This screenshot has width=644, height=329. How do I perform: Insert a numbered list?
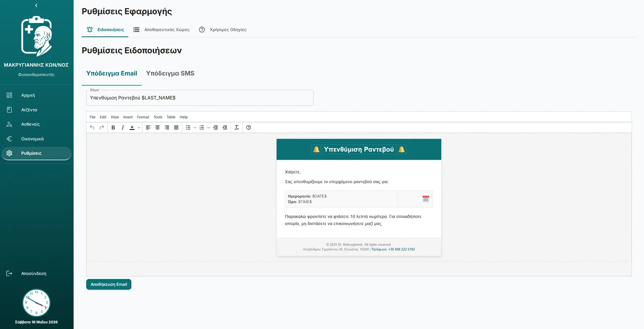point(202,128)
